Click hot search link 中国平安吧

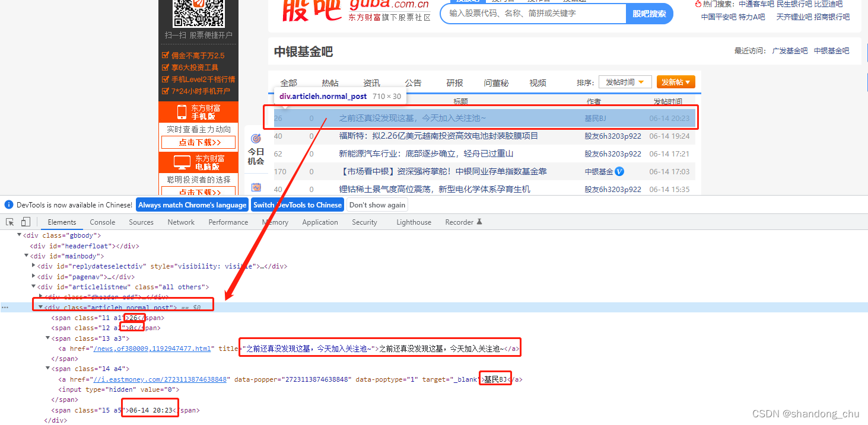[718, 17]
